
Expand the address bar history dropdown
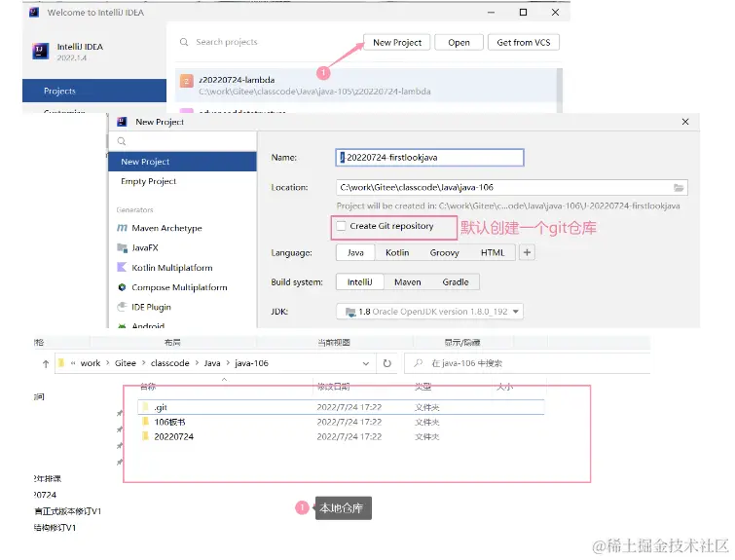366,363
